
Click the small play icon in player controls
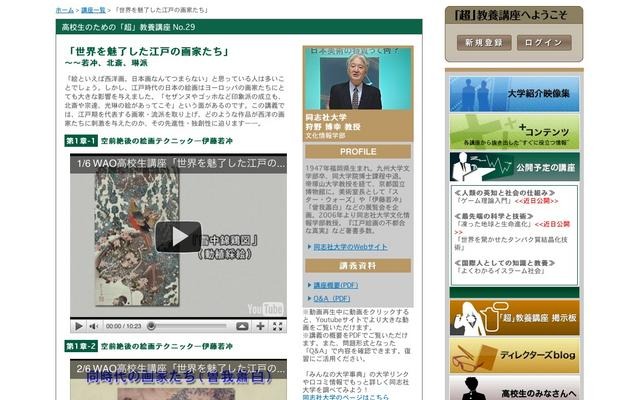click(79, 326)
